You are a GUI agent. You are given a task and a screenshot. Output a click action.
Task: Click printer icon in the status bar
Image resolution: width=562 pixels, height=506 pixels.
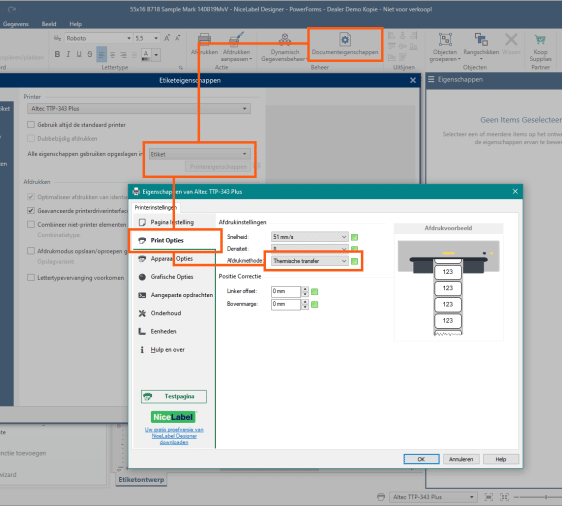[381, 497]
